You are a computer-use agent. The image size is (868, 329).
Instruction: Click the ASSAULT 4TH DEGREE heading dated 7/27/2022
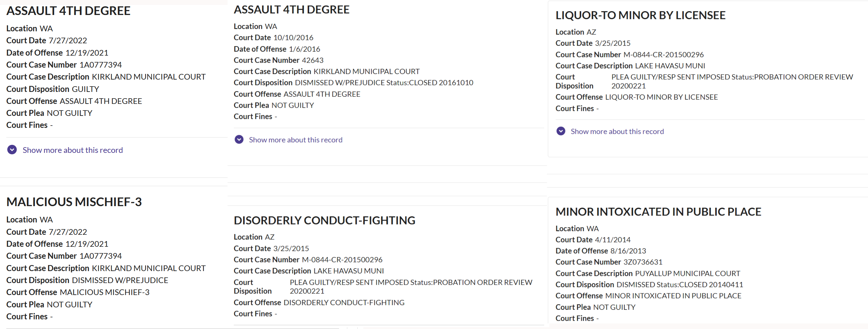click(x=69, y=11)
